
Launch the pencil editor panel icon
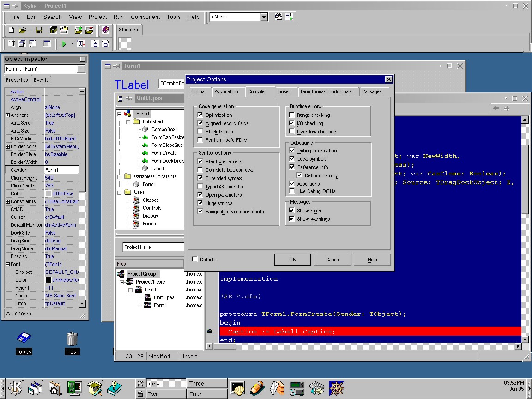257,388
